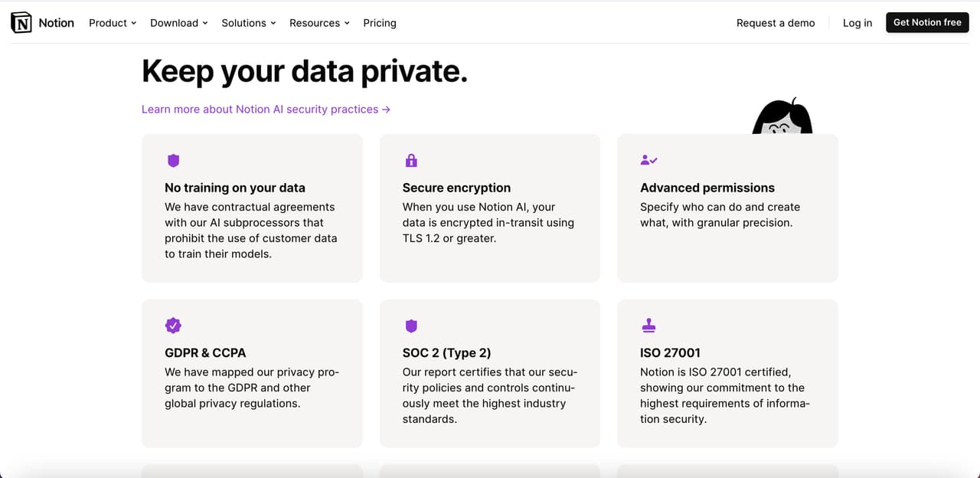
Task: Click the Secure encryption card title
Action: click(456, 188)
